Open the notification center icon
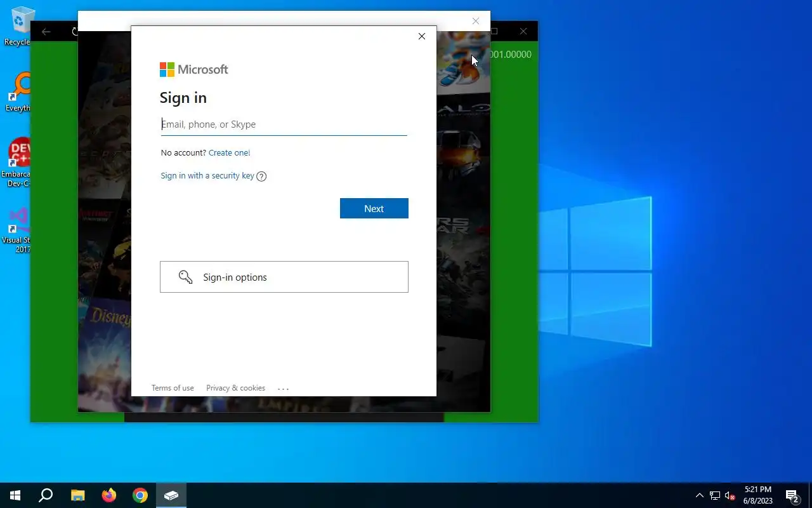This screenshot has height=508, width=812. pos(792,495)
